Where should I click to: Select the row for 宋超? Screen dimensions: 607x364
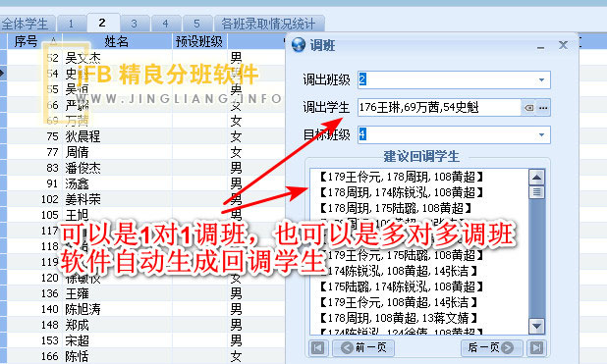(145, 340)
